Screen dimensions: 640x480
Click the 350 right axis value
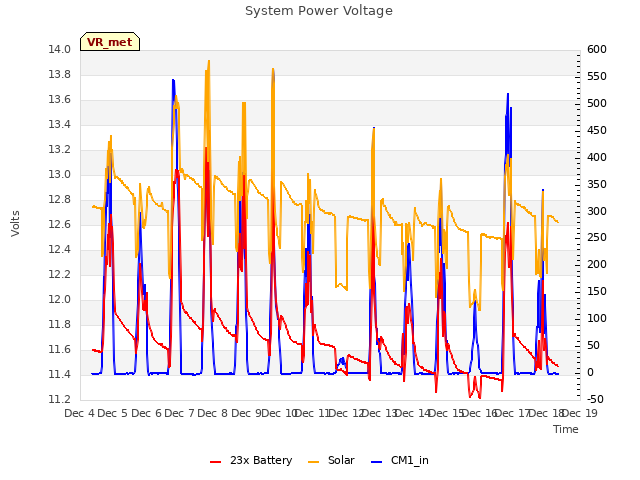click(597, 184)
